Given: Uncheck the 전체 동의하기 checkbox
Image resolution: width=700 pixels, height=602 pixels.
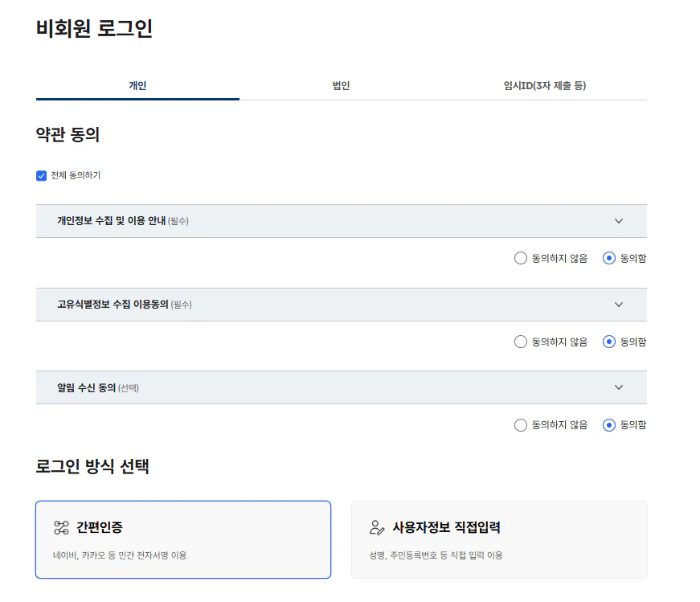Looking at the screenshot, I should (x=41, y=175).
